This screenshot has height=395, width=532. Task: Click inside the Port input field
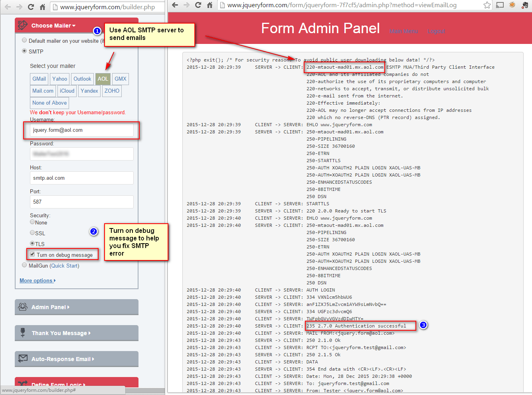[x=81, y=202]
